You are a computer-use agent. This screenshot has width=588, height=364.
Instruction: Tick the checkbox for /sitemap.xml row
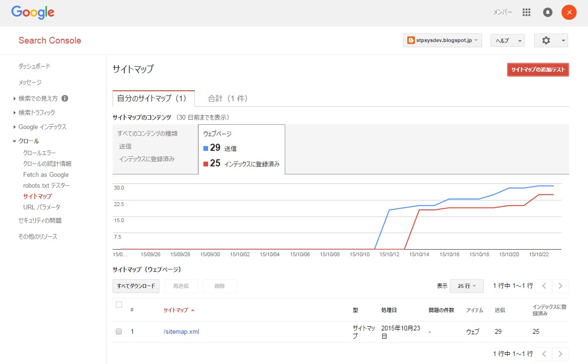pyautogui.click(x=119, y=331)
